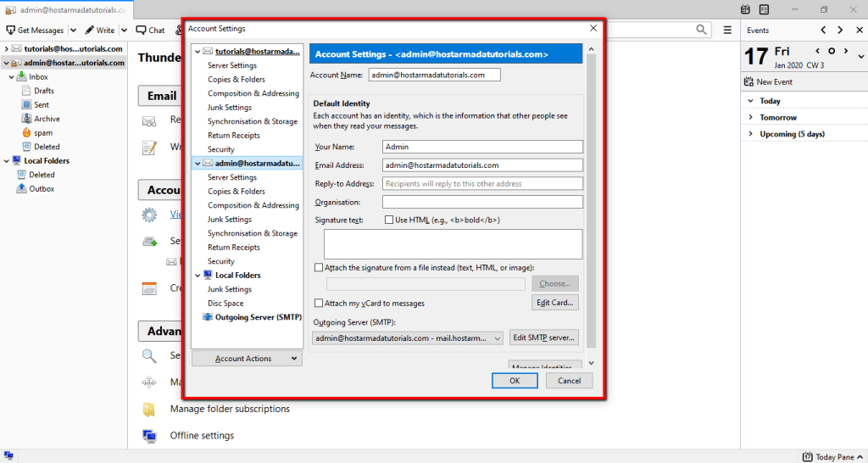Click the Organisation input field

tap(482, 202)
